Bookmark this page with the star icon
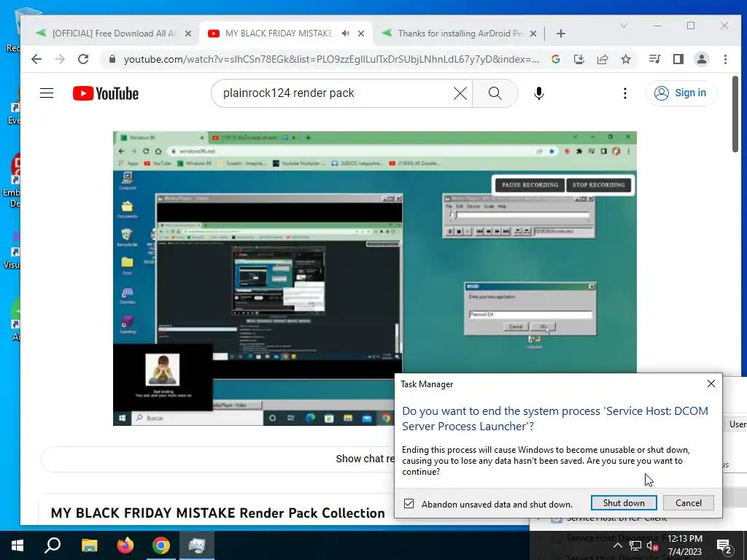 click(625, 59)
